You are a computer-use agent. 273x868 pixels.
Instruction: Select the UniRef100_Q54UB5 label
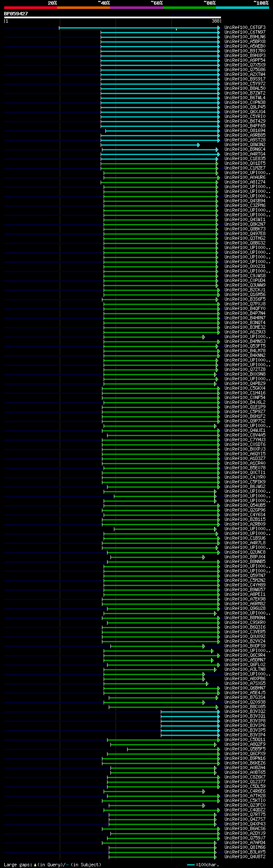coord(245,506)
